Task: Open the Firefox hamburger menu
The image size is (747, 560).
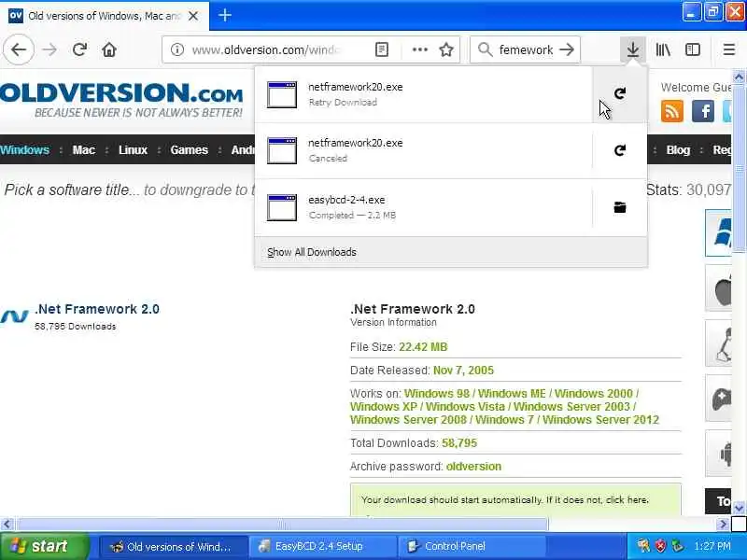Action: (x=729, y=49)
